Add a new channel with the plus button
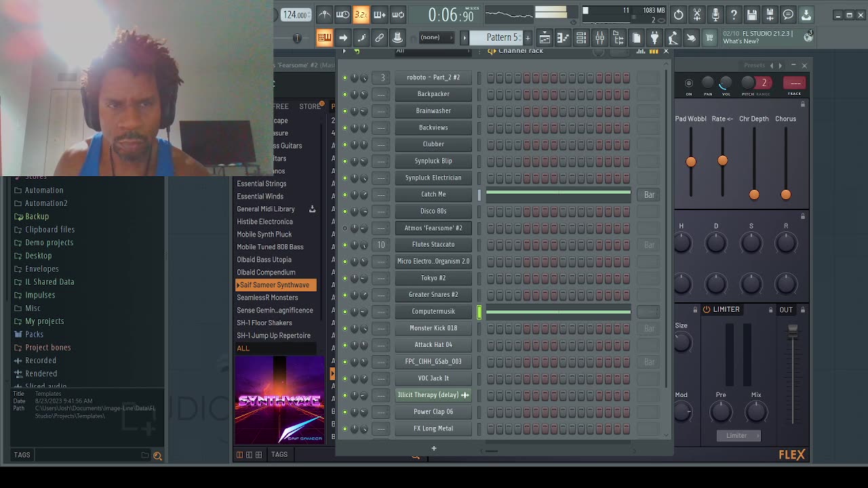868x488 pixels. tap(434, 448)
